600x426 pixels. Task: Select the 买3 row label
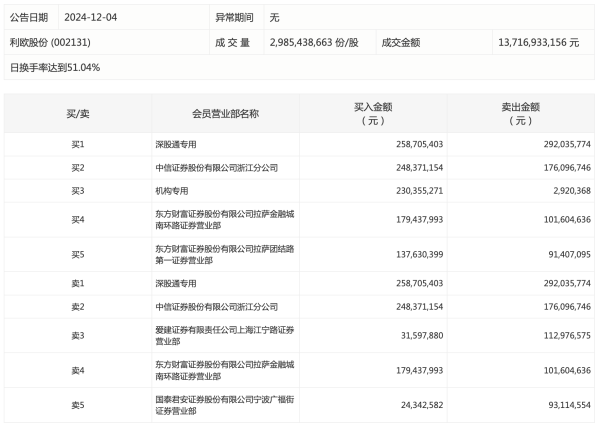[x=78, y=191]
